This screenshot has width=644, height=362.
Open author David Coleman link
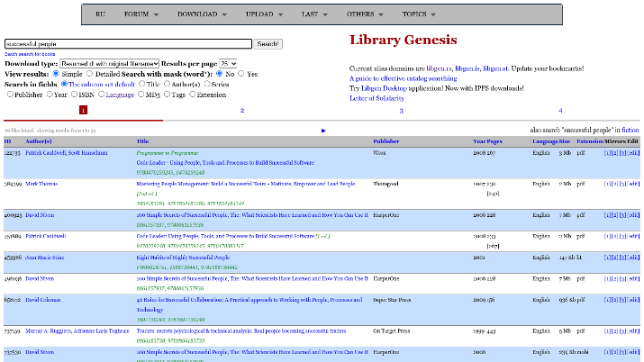coord(42,300)
